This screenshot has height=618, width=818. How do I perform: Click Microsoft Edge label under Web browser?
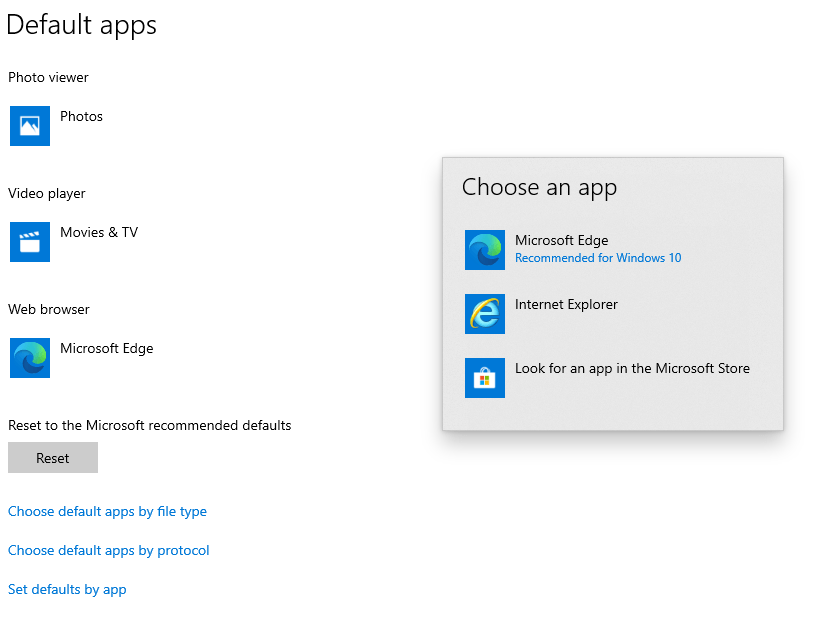(x=106, y=348)
